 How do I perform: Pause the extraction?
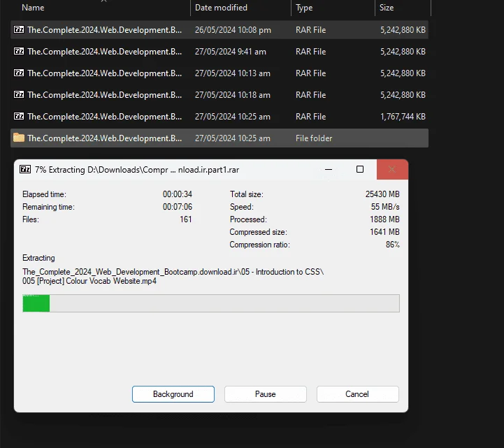(265, 394)
